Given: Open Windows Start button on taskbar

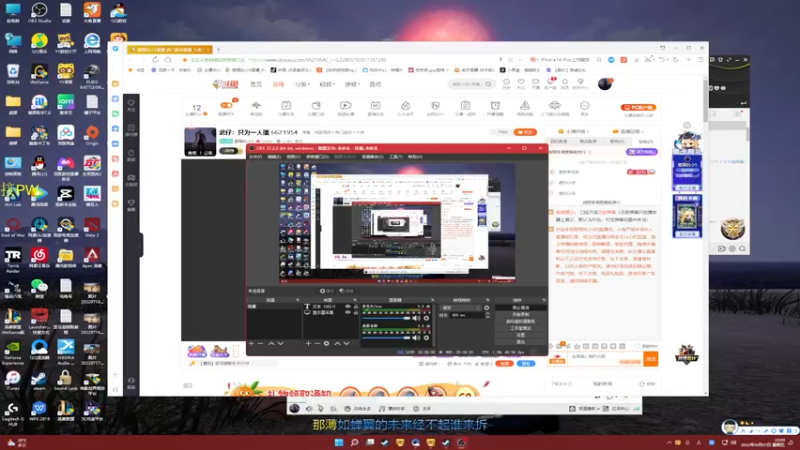Looking at the screenshot, I should 339,442.
